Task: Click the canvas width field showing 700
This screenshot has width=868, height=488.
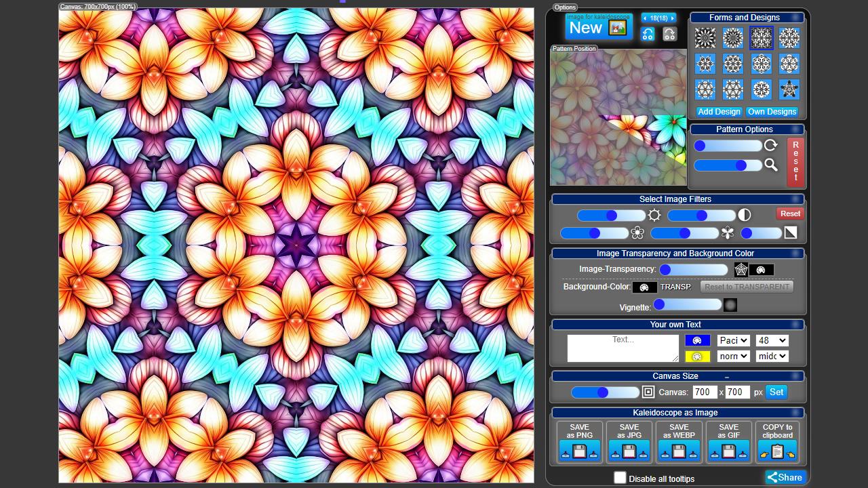Action: [x=705, y=392]
